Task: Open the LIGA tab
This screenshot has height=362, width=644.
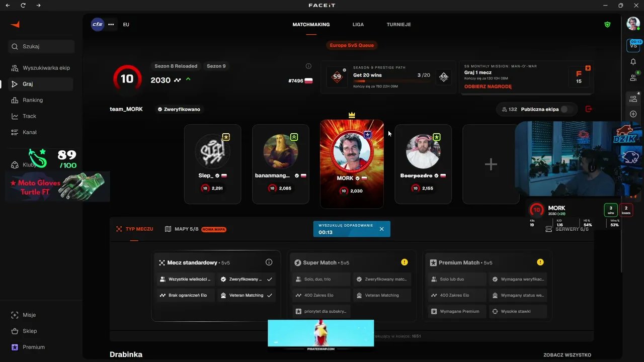Action: click(358, 24)
